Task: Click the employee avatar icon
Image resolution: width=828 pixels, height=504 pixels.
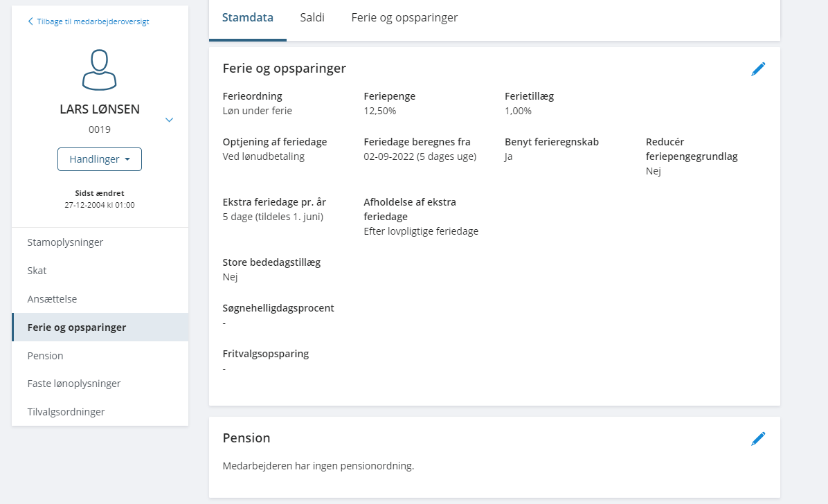Action: click(100, 70)
